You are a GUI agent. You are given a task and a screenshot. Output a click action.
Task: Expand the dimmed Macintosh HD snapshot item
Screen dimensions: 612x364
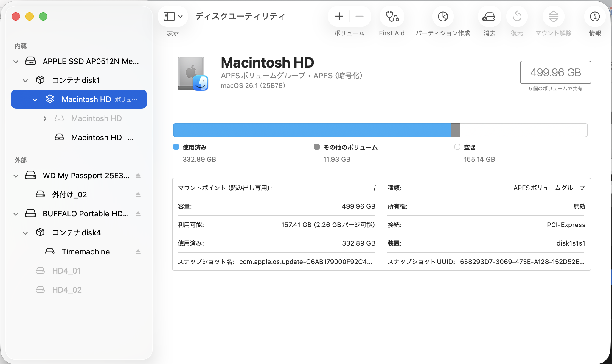click(x=45, y=118)
